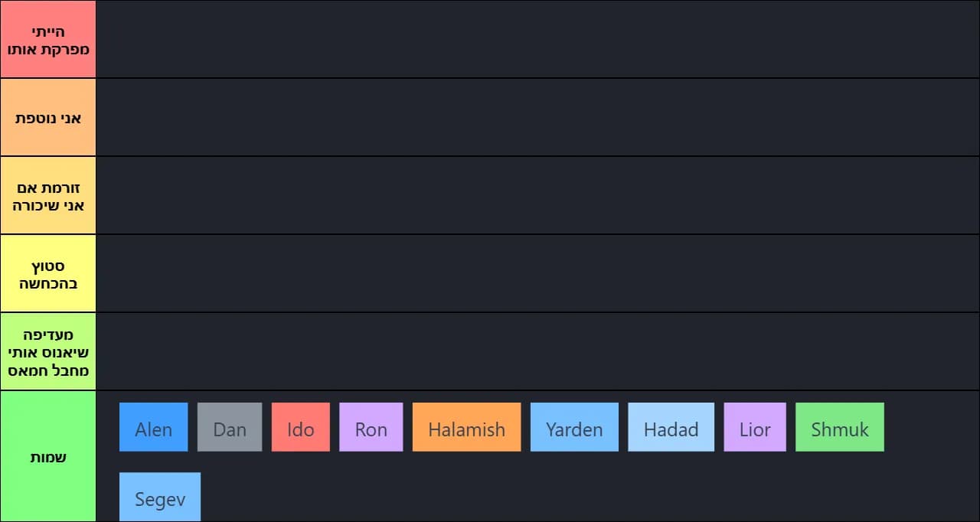980x522 pixels.
Task: Click the orange Halamish tile
Action: [x=466, y=427]
